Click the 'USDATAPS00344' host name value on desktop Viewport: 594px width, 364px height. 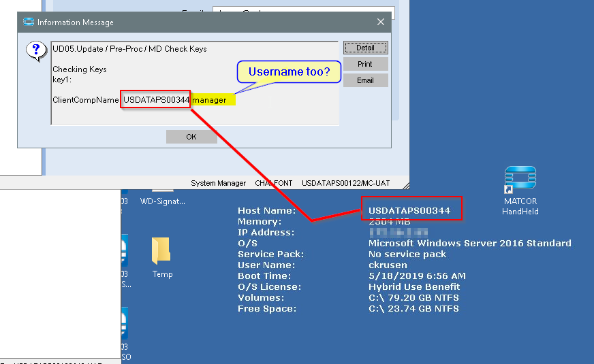click(x=409, y=211)
